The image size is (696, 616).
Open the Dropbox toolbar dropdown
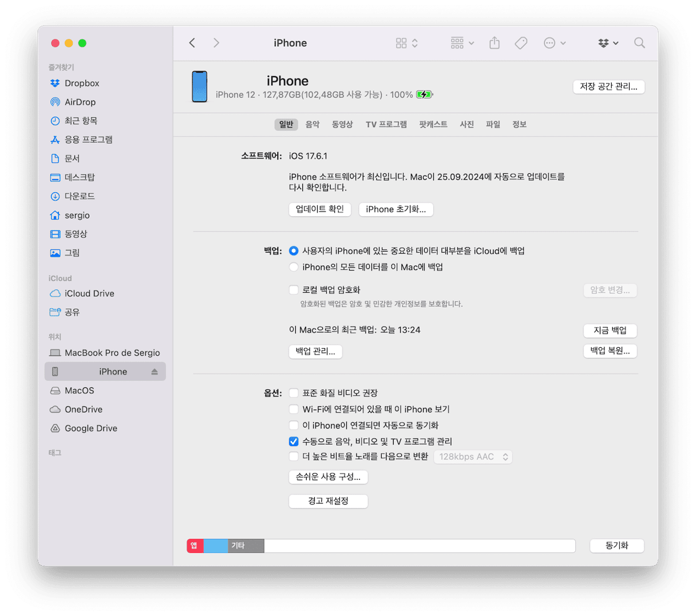pos(608,43)
